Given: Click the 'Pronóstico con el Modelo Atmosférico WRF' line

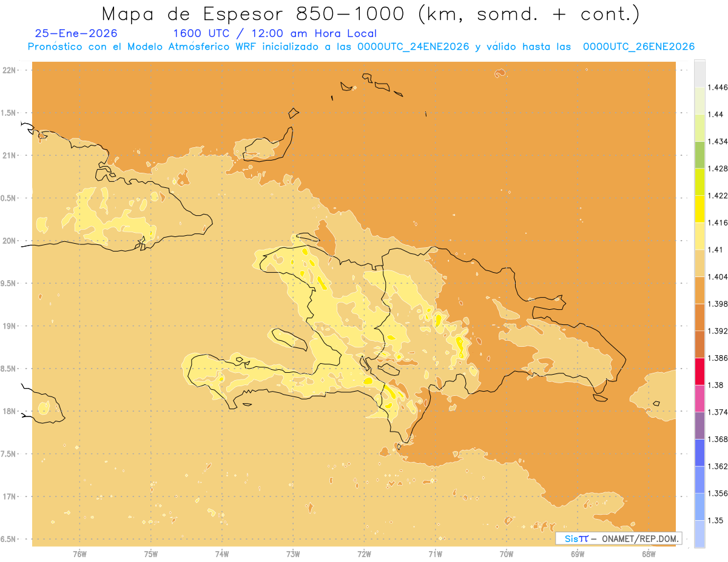Looking at the screenshot, I should pyautogui.click(x=360, y=47).
